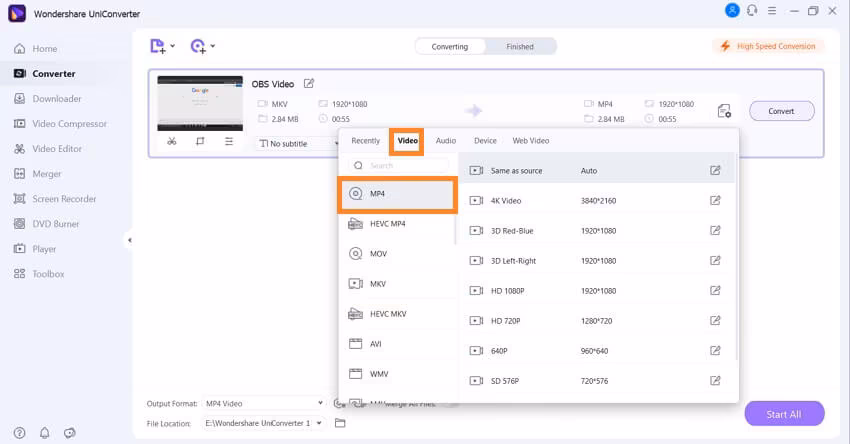Viewport: 850px width, 444px height.
Task: Click the effects list icon under thumbnail
Action: pos(229,141)
